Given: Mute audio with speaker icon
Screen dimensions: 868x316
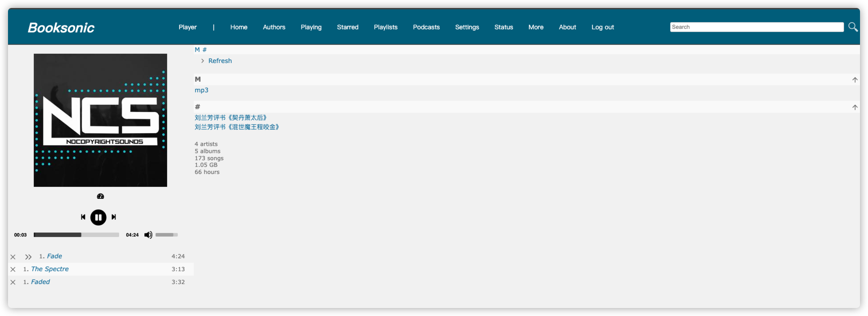Looking at the screenshot, I should coord(148,235).
